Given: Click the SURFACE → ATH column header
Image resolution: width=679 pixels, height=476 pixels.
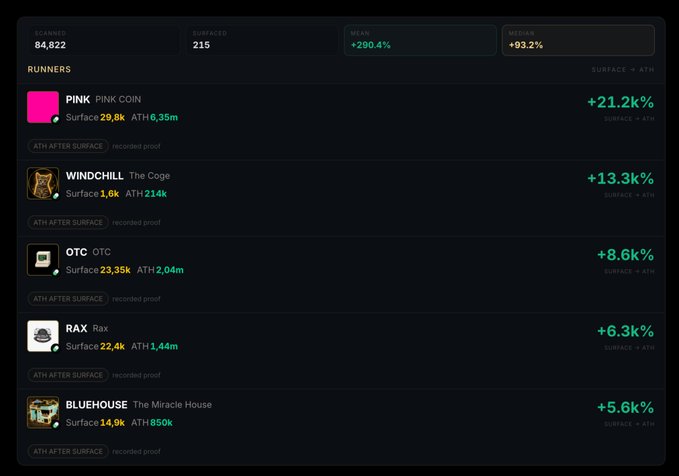Looking at the screenshot, I should click(x=623, y=70).
